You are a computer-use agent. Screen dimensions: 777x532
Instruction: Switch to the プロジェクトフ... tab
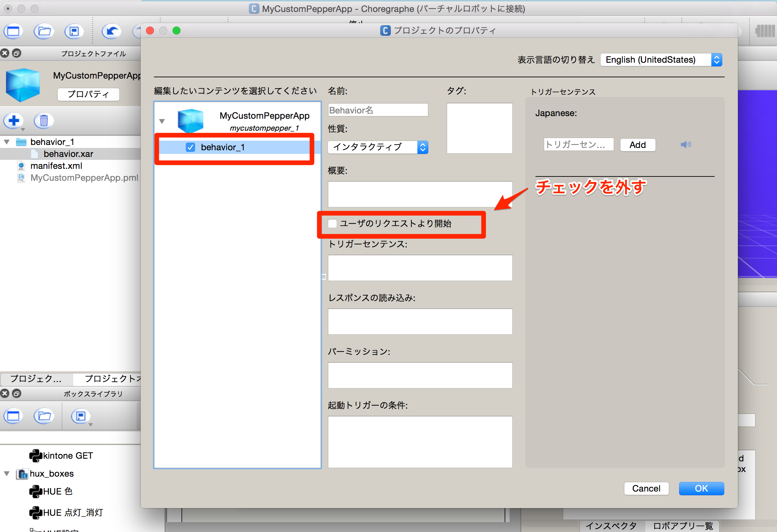(x=107, y=379)
